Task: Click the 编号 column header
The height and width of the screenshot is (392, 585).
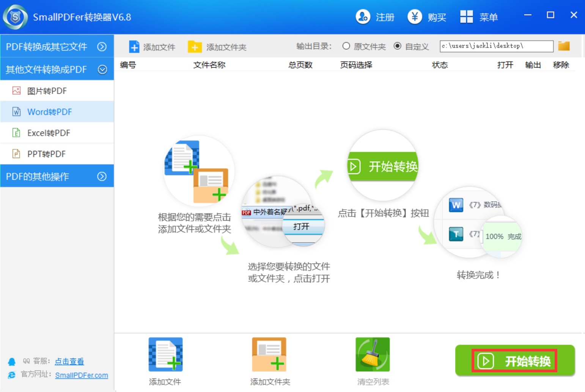Action: (128, 65)
